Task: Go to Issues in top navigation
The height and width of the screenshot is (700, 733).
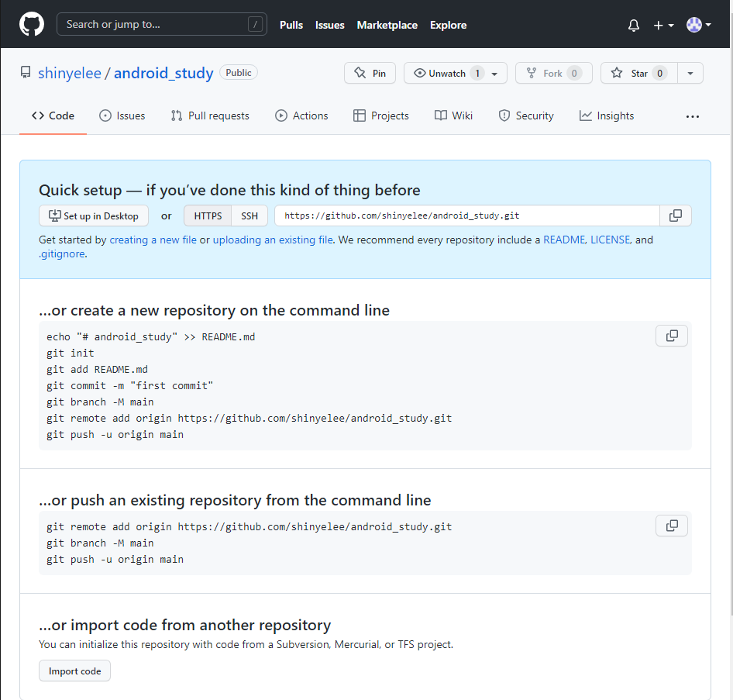Action: tap(329, 26)
